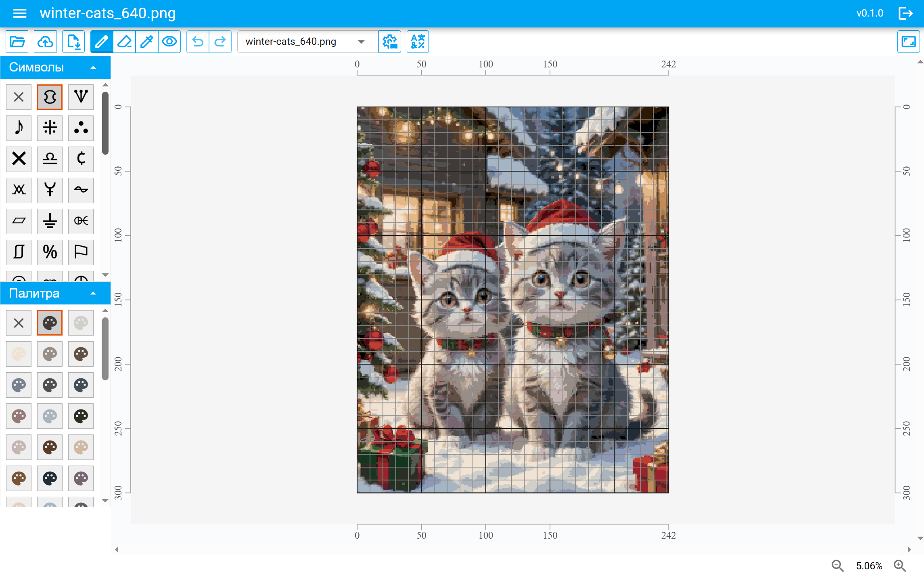Screen dimensions: 924x575
Task: Select the pencil drawing tool
Action: click(102, 42)
